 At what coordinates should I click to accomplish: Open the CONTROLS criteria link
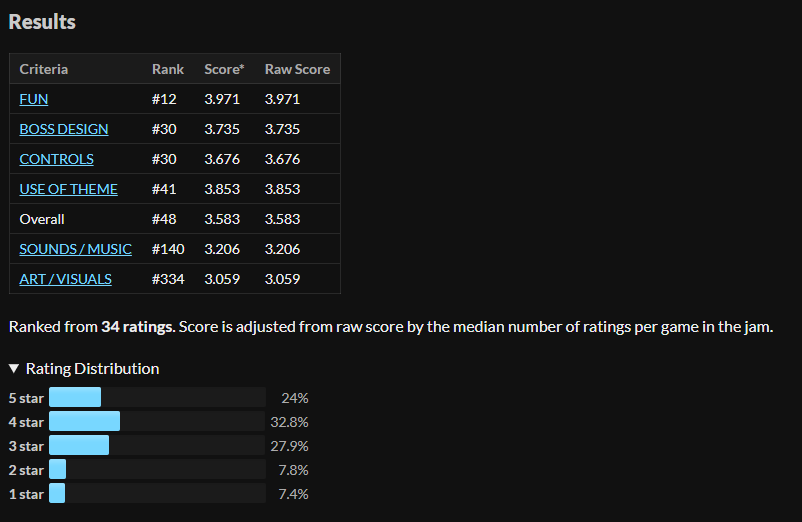tap(56, 159)
